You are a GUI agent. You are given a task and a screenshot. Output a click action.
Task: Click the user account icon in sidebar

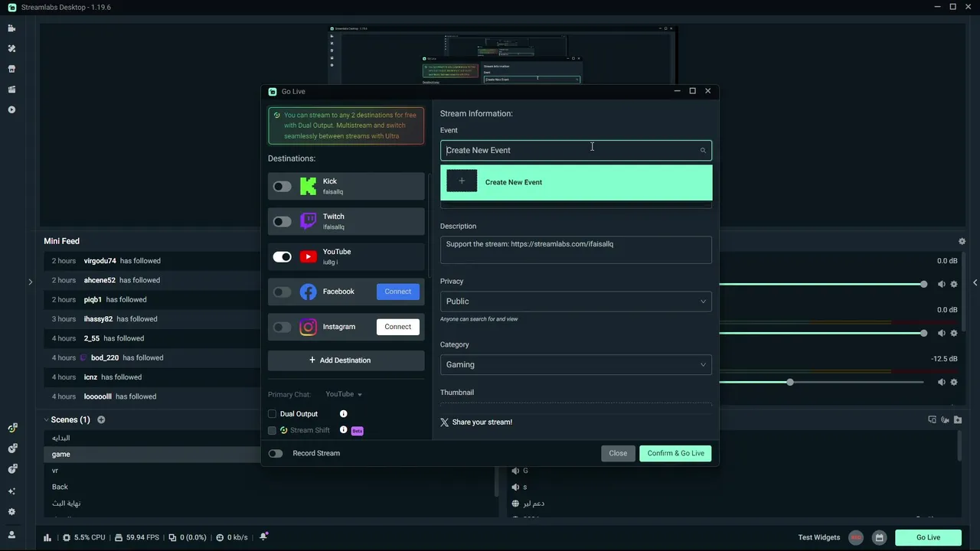tap(11, 535)
